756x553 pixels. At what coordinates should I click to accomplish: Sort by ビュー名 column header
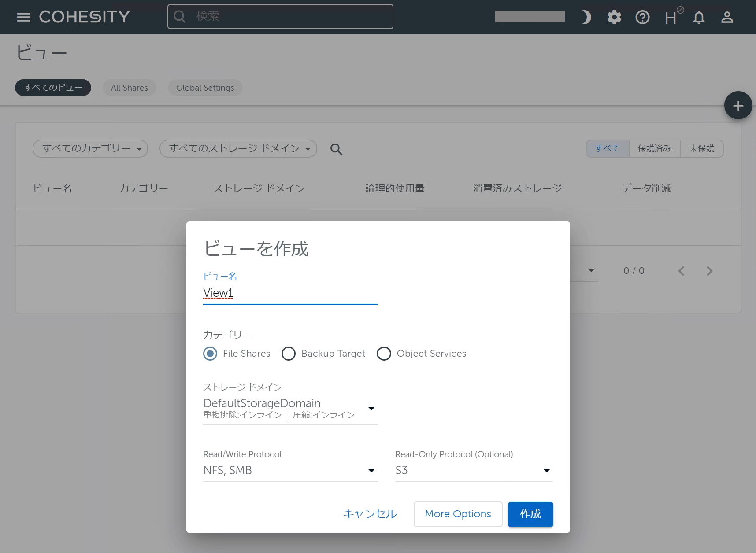52,188
